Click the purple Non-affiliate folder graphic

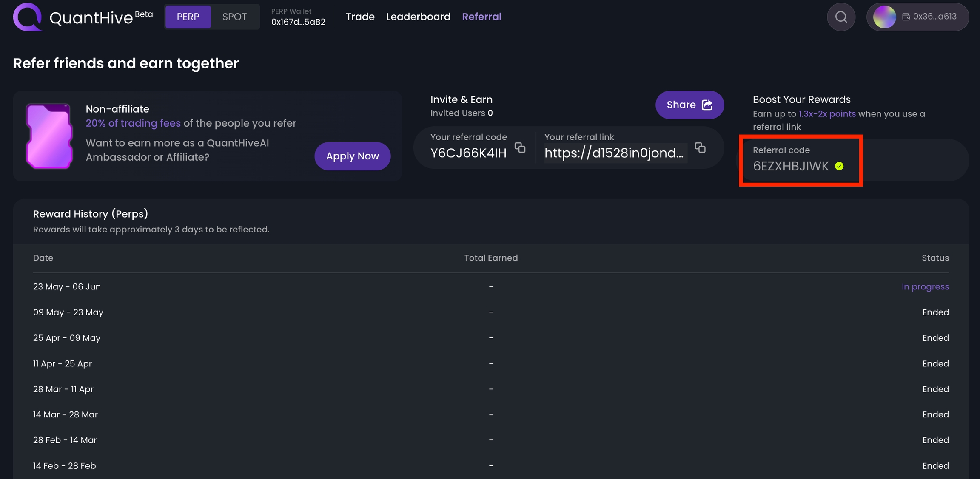(49, 136)
